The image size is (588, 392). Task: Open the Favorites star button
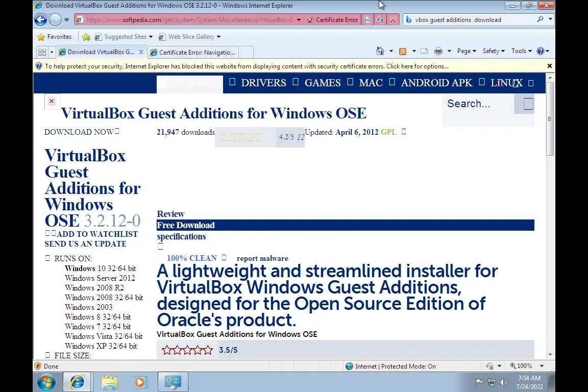coord(55,37)
